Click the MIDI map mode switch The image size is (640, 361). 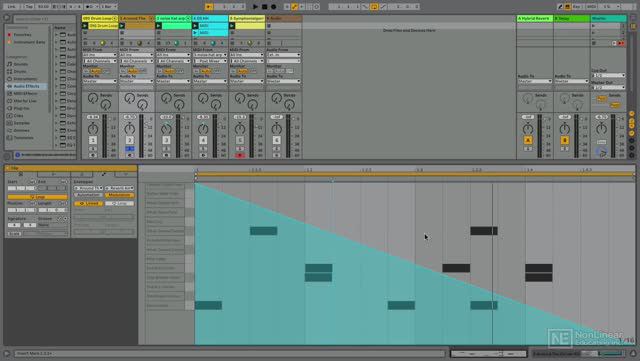[591, 7]
